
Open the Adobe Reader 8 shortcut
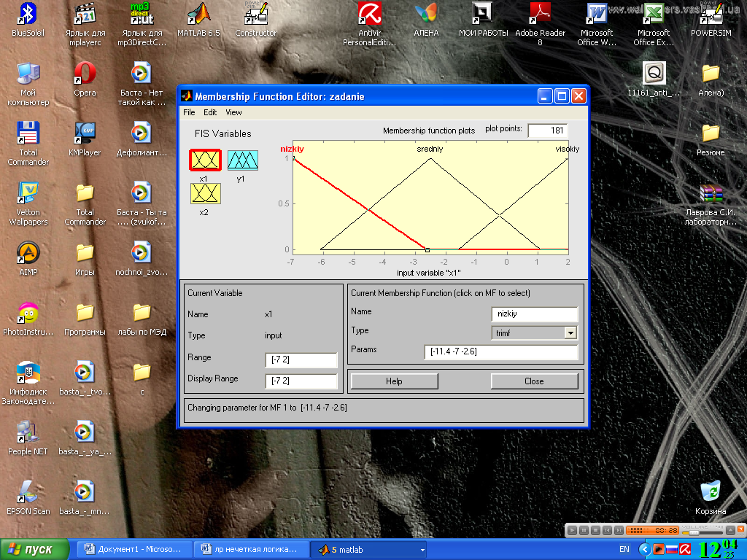coord(541,24)
